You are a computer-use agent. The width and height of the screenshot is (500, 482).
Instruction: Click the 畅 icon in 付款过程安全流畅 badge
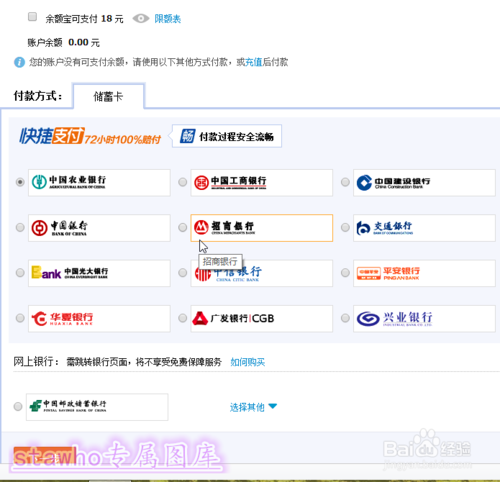(x=187, y=136)
